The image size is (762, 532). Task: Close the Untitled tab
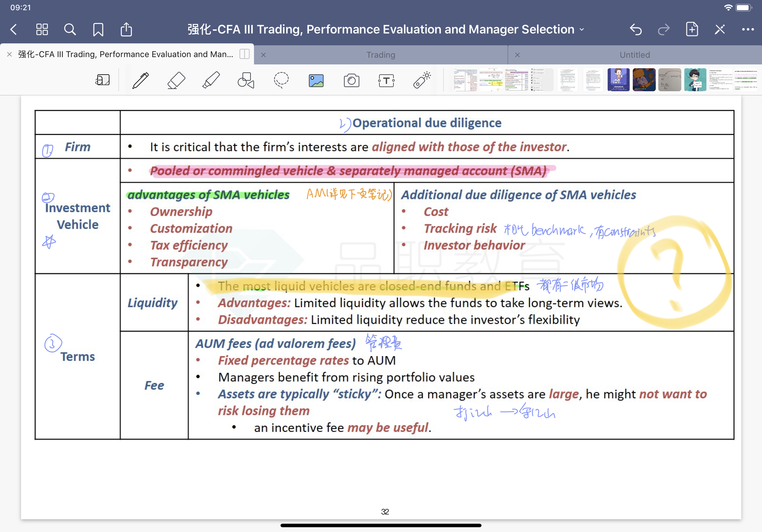(517, 55)
